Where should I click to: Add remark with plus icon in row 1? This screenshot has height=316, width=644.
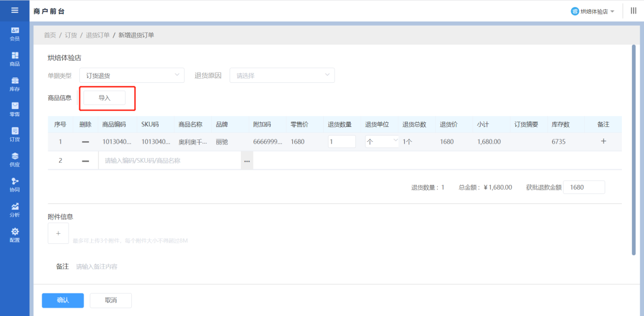603,141
